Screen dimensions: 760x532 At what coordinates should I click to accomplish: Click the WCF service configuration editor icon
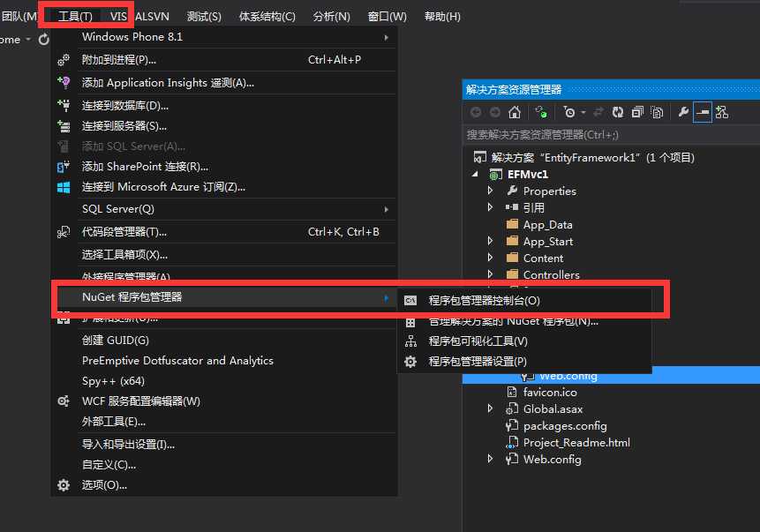[x=64, y=401]
